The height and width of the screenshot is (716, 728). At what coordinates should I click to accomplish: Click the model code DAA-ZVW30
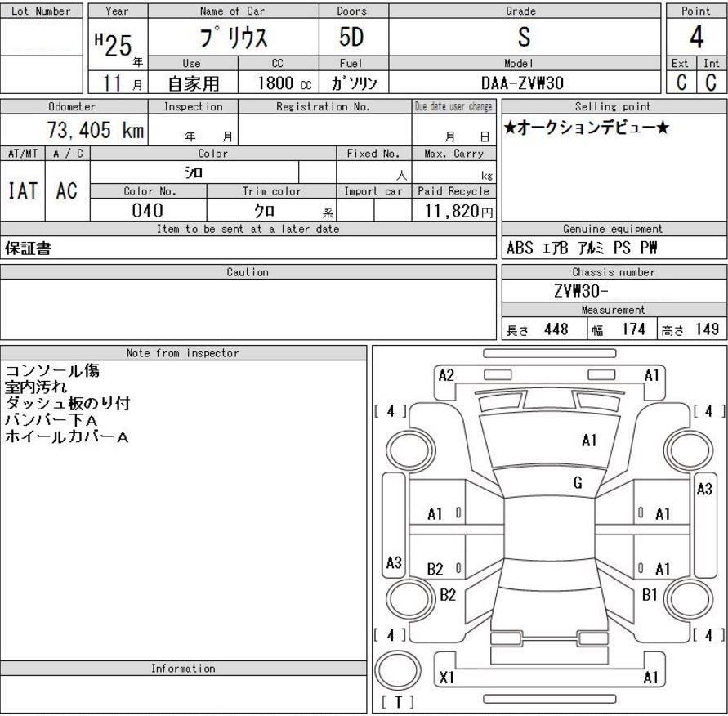522,83
